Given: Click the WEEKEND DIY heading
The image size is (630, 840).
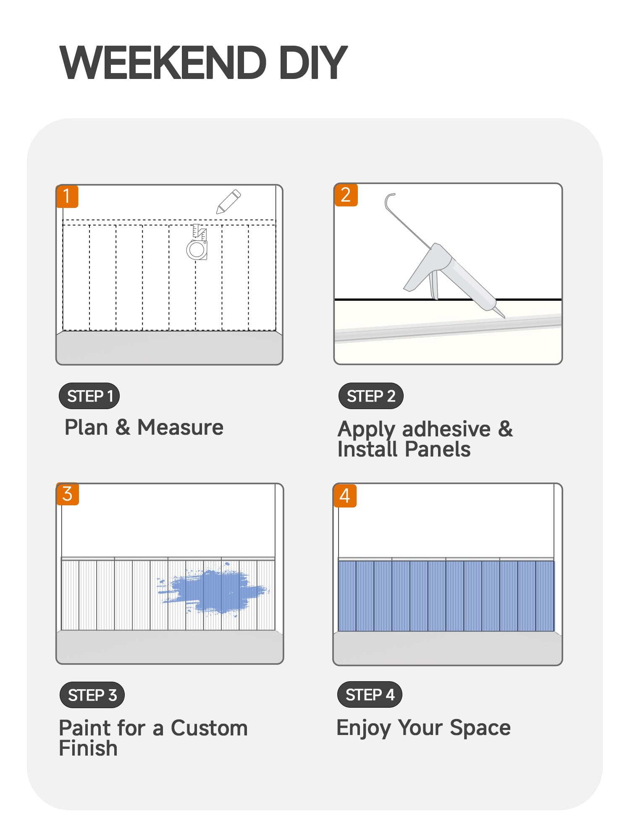Looking at the screenshot, I should 204,63.
